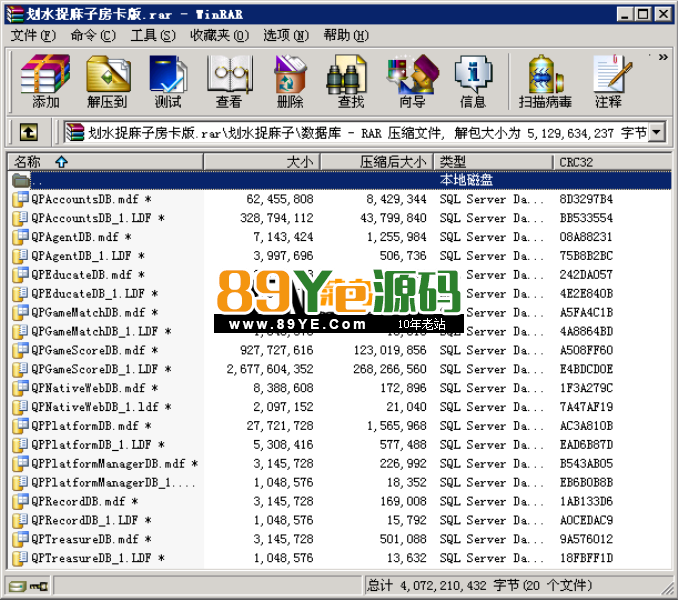This screenshot has height=600, width=678.
Task: Open the 选项(N) menu
Action: click(286, 35)
